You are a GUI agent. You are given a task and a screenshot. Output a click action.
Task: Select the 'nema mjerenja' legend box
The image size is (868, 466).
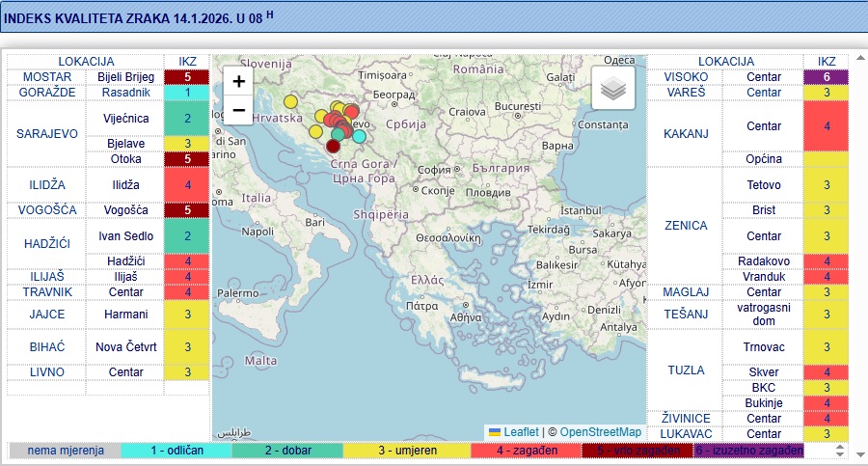point(66,451)
